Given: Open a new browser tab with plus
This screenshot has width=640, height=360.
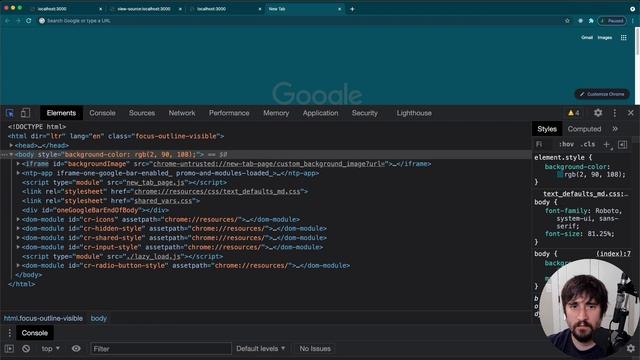Looking at the screenshot, I should coord(352,9).
